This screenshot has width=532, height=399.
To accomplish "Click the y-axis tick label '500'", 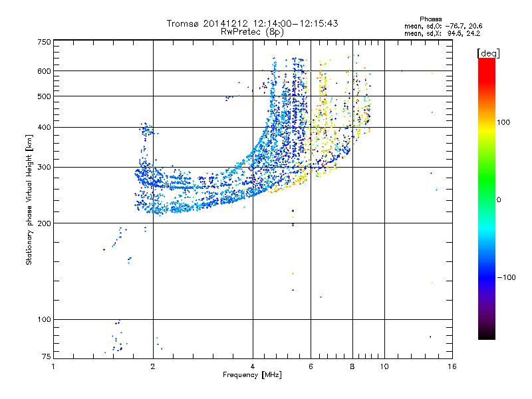I will 44,96.
